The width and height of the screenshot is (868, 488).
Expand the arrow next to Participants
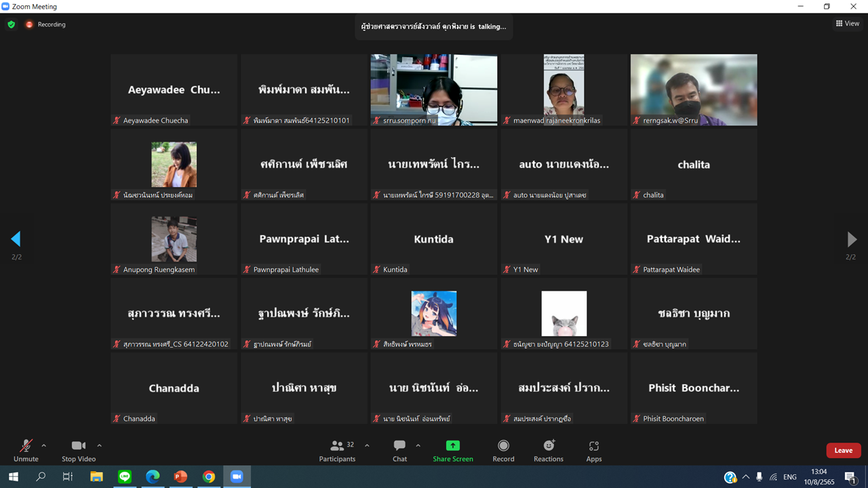tap(367, 445)
